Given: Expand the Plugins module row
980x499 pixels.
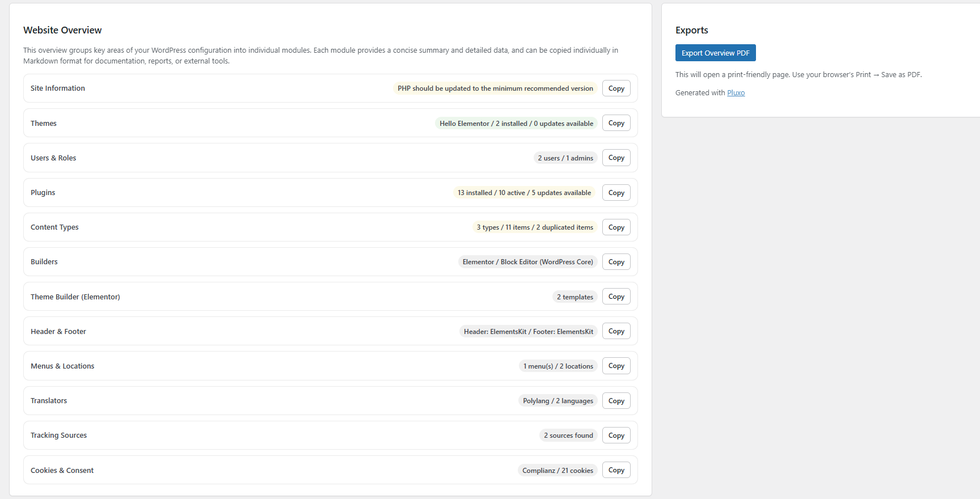Looking at the screenshot, I should pyautogui.click(x=43, y=193).
